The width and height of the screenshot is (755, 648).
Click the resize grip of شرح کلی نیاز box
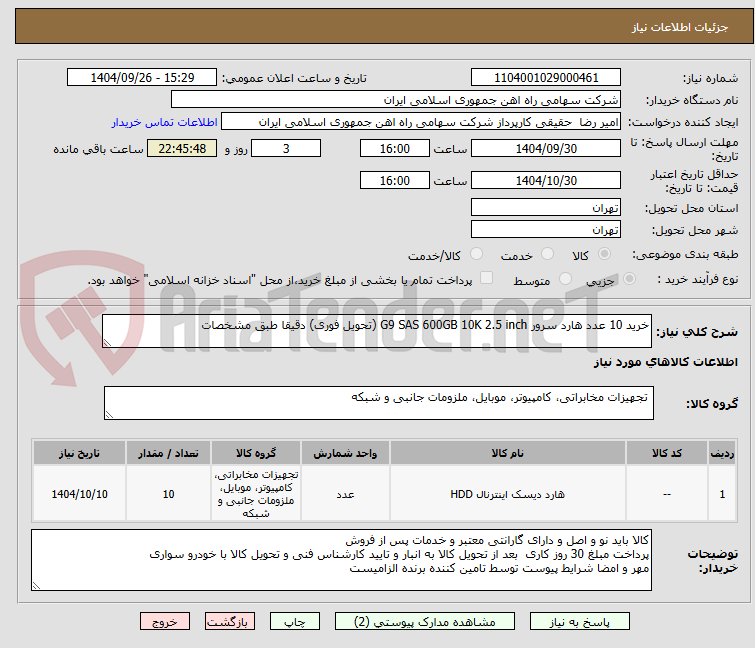107,343
